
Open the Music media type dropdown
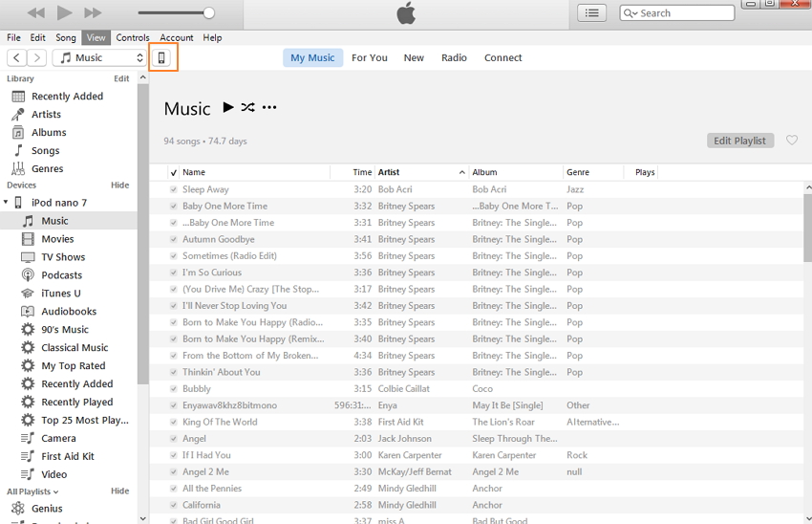pos(99,57)
